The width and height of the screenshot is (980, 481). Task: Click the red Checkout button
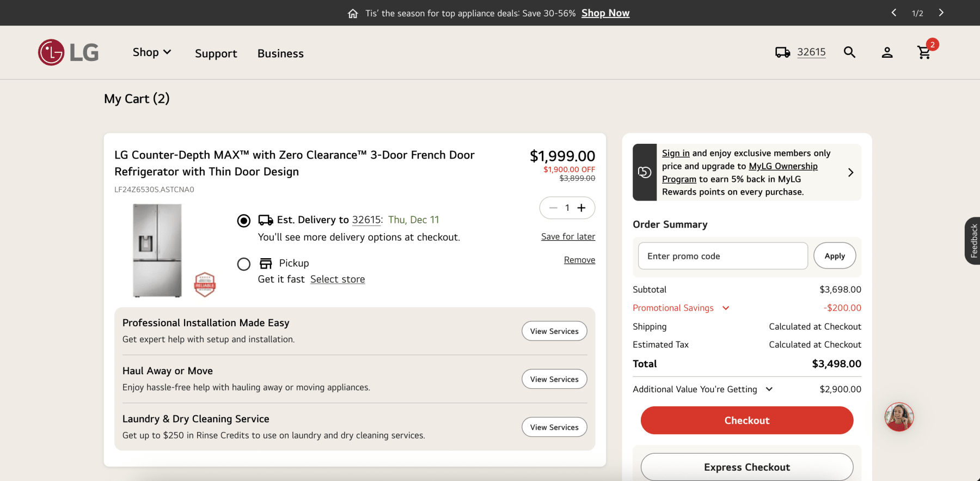[x=746, y=421]
